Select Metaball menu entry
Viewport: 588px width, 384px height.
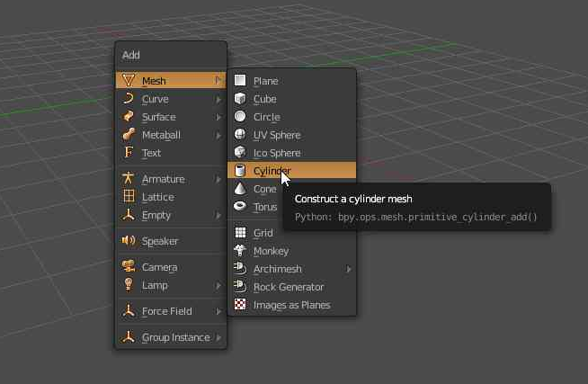click(171, 135)
